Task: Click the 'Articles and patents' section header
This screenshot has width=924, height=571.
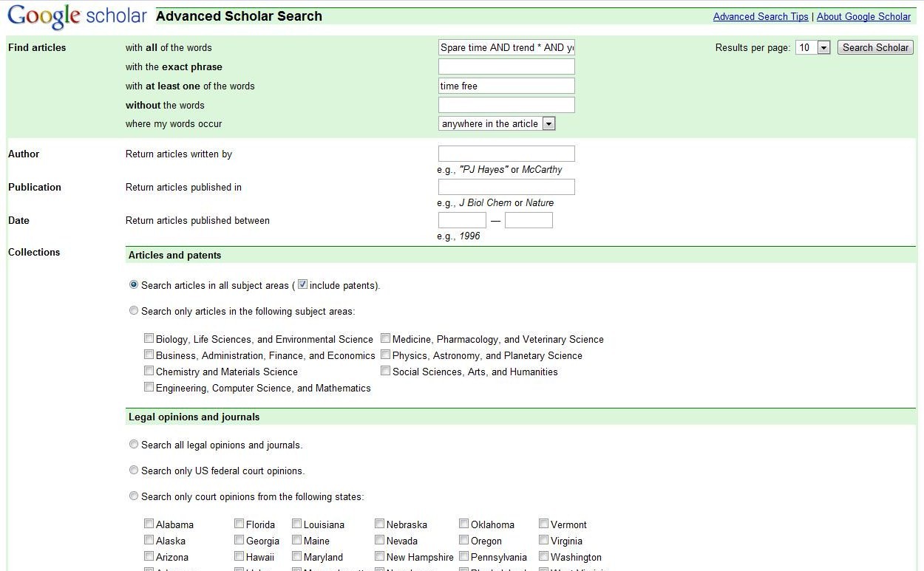Action: [174, 255]
